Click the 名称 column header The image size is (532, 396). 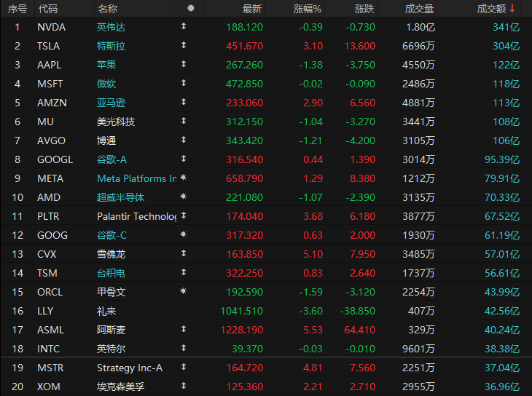click(x=108, y=9)
